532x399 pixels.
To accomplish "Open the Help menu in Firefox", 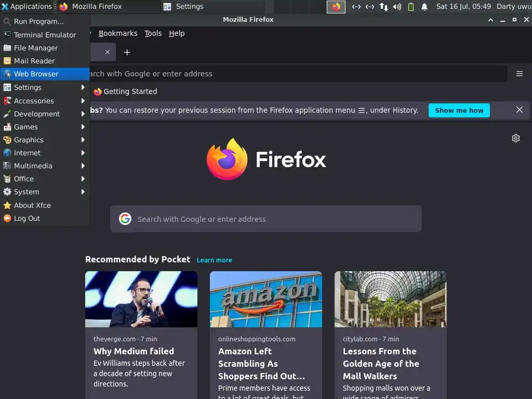I will click(177, 33).
